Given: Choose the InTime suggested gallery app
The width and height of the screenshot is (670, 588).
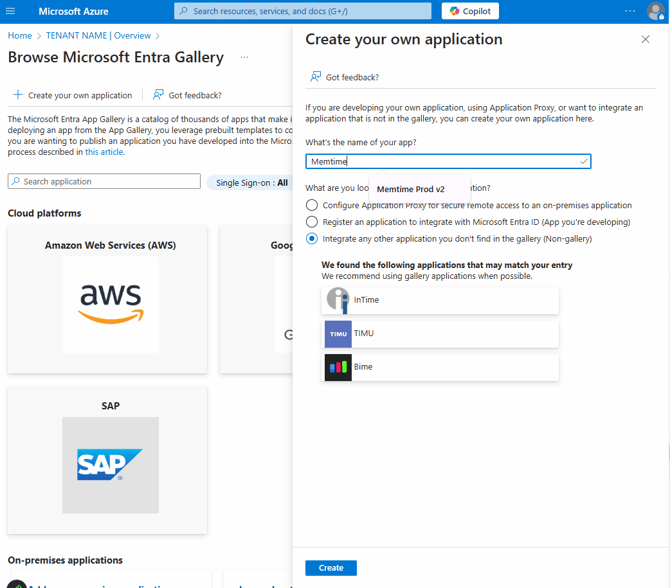Looking at the screenshot, I should coord(440,300).
